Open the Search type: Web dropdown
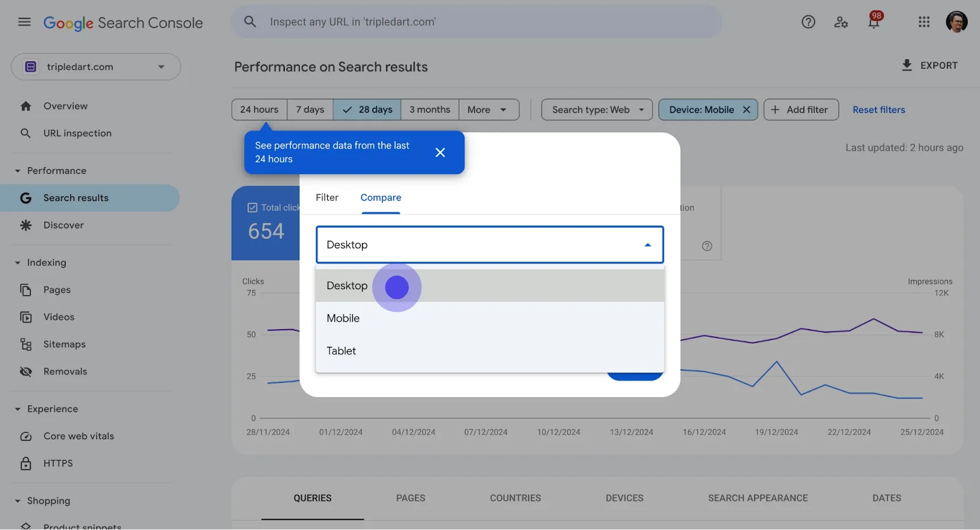The width and height of the screenshot is (980, 530). click(597, 110)
